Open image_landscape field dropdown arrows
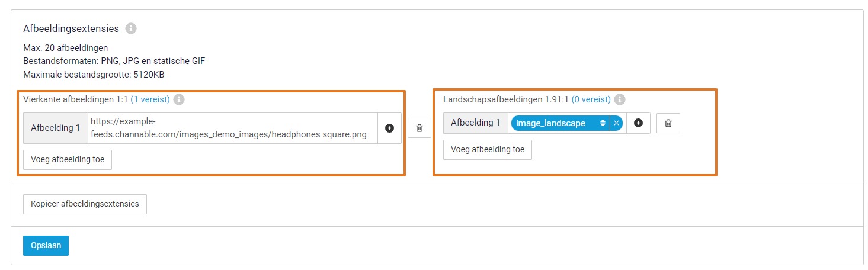 603,123
